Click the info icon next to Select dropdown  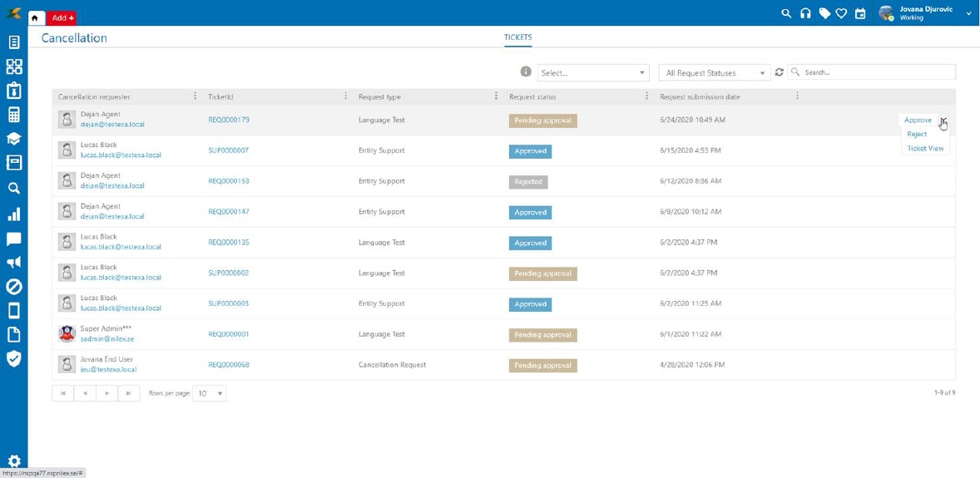[x=526, y=72]
